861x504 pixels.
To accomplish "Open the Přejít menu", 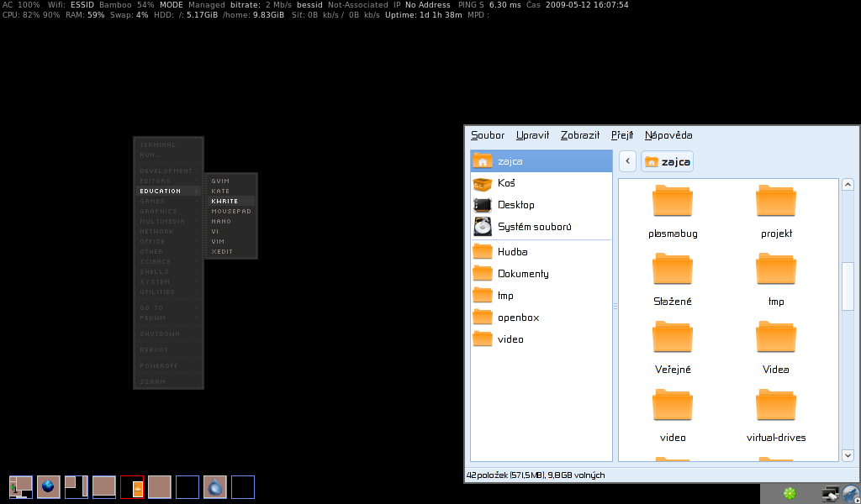I will (622, 135).
